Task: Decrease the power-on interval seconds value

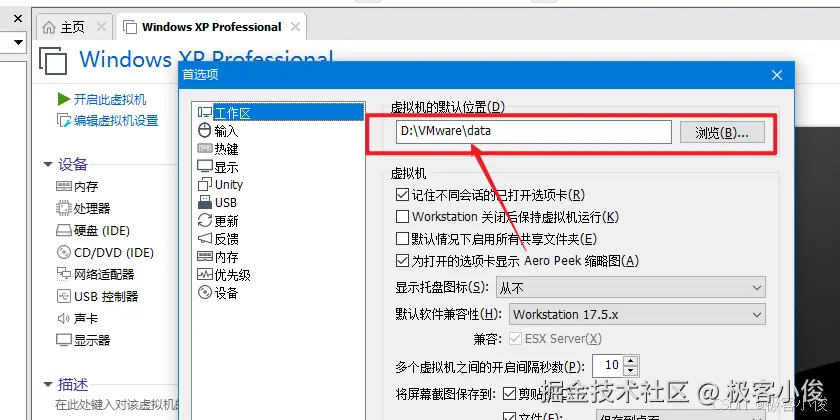Action: click(631, 370)
